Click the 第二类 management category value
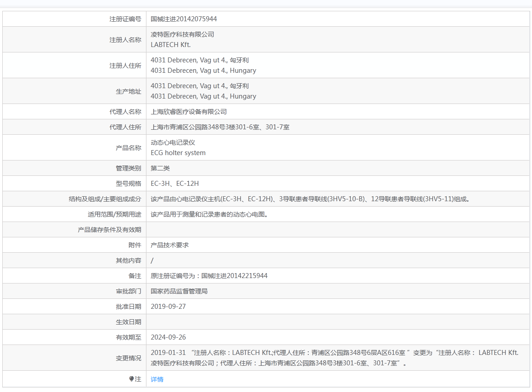The height and width of the screenshot is (392, 532). (160, 168)
